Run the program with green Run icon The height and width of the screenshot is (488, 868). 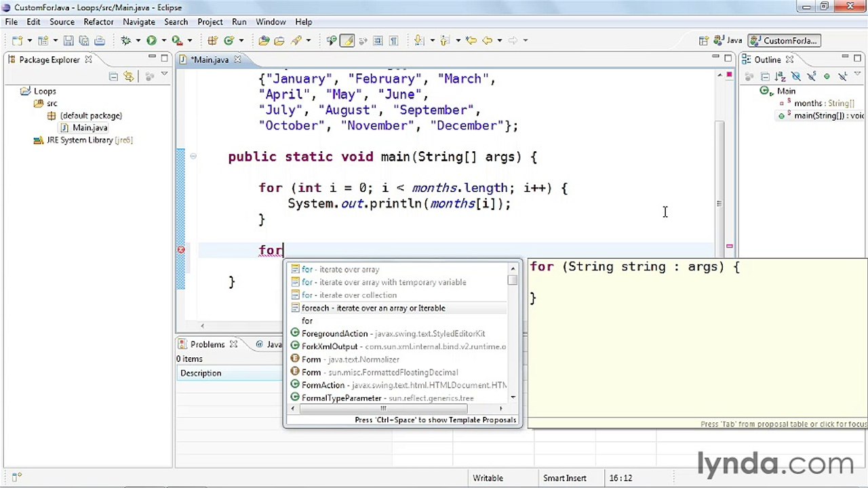pos(151,41)
